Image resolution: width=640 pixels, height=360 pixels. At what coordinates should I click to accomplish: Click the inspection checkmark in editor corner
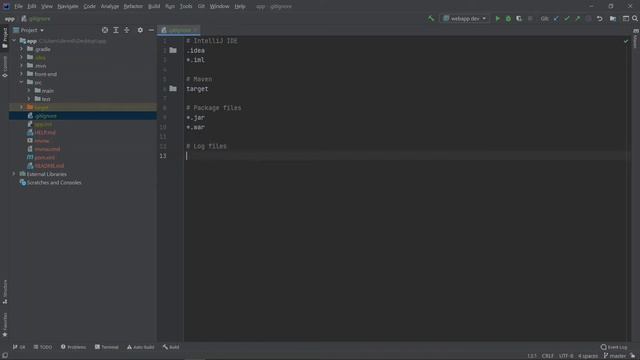coord(626,41)
